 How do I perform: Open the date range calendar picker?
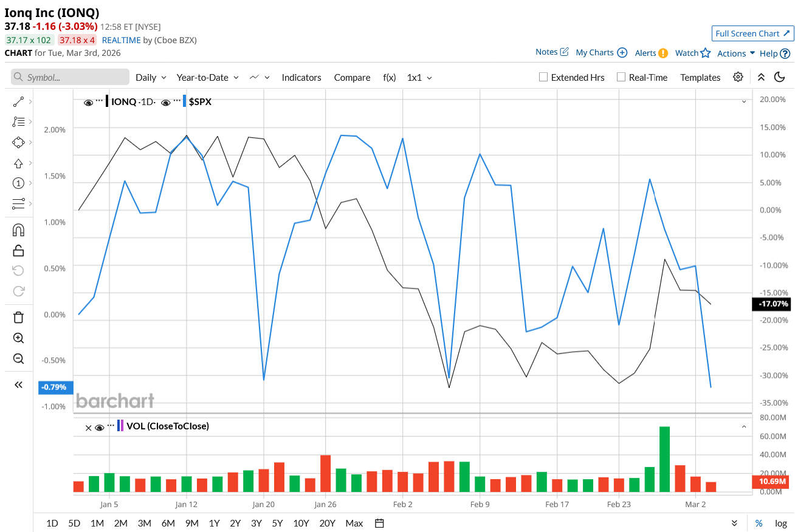coord(380,523)
